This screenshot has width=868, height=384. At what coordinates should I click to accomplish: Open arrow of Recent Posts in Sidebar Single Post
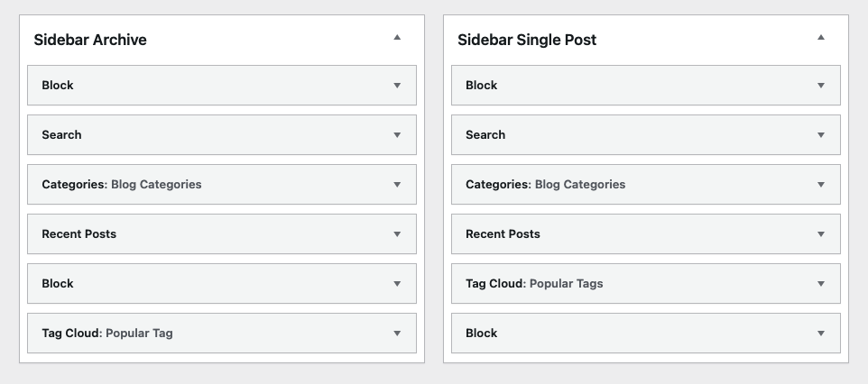click(821, 234)
